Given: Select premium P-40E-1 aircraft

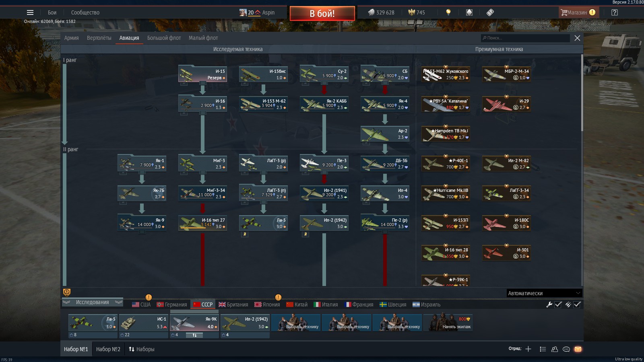Looking at the screenshot, I should point(446,163).
